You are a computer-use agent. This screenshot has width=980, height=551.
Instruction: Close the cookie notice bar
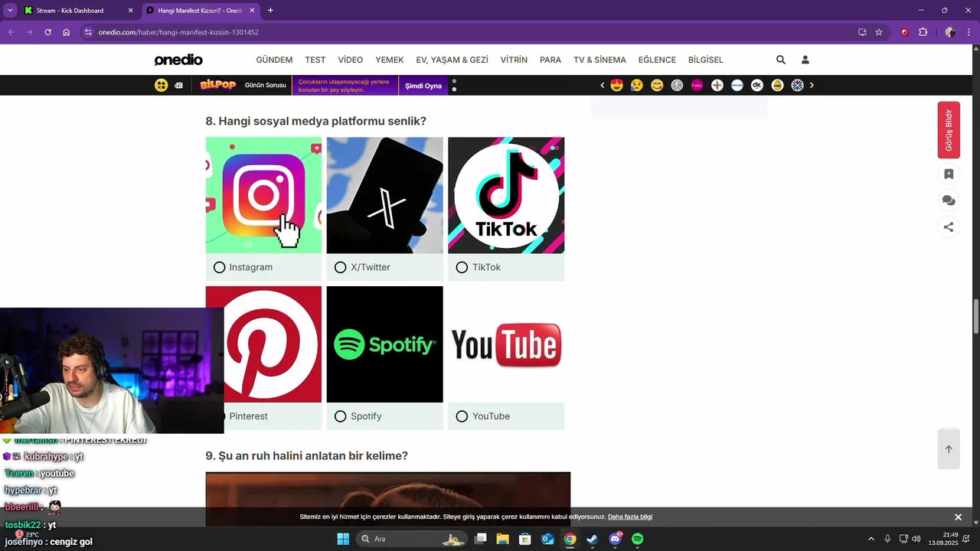tap(958, 517)
